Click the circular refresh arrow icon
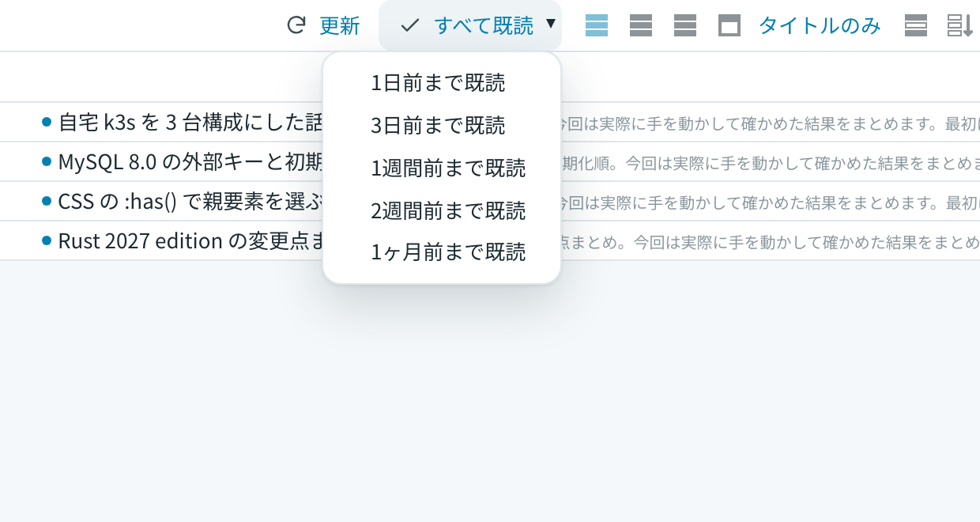The width and height of the screenshot is (980, 522). point(296,25)
